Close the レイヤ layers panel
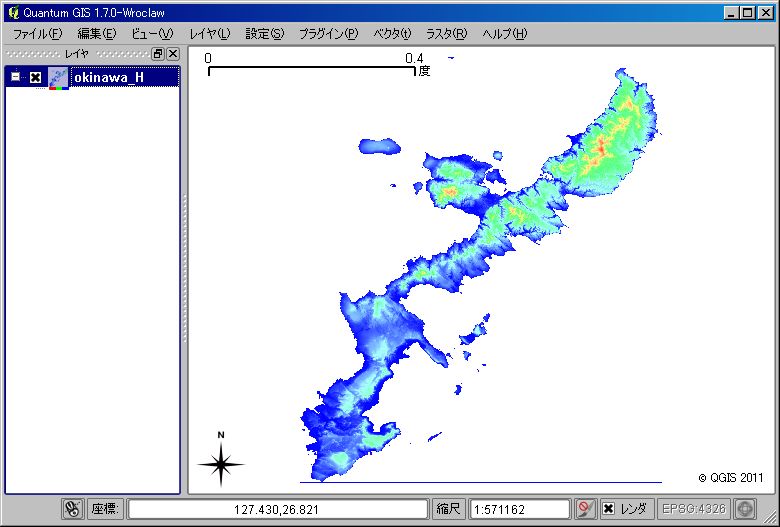The image size is (780, 527). pos(173,54)
